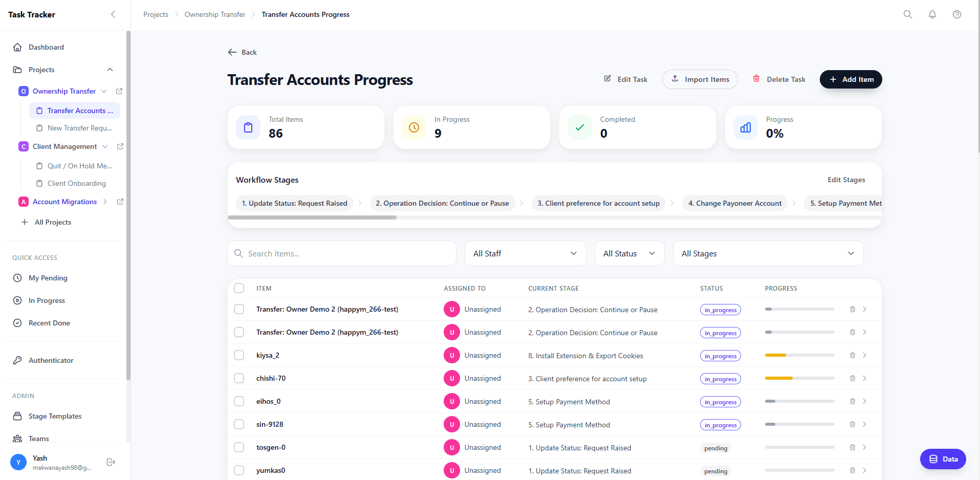Click the Add Item button
Screen dimensions: 980x480
851,79
